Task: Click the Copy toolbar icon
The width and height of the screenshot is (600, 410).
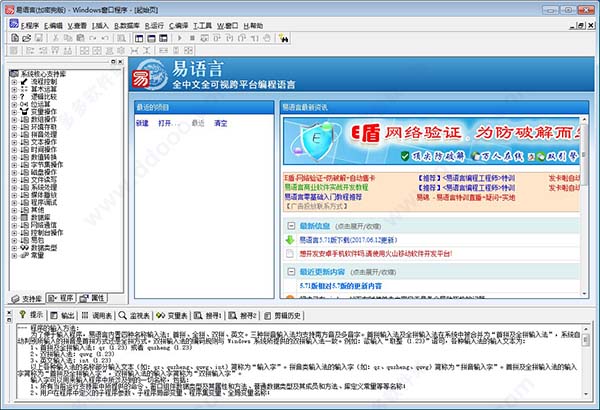Action: click(x=68, y=38)
